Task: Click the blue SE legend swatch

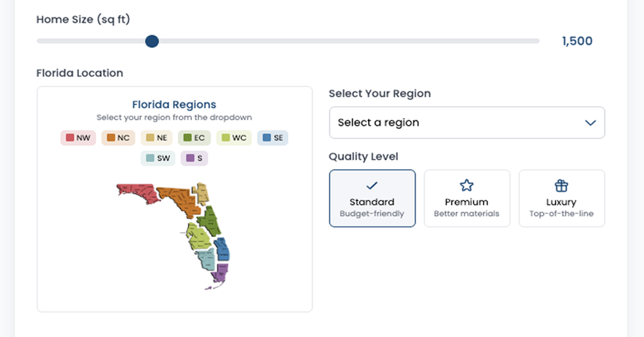Action: pos(267,138)
